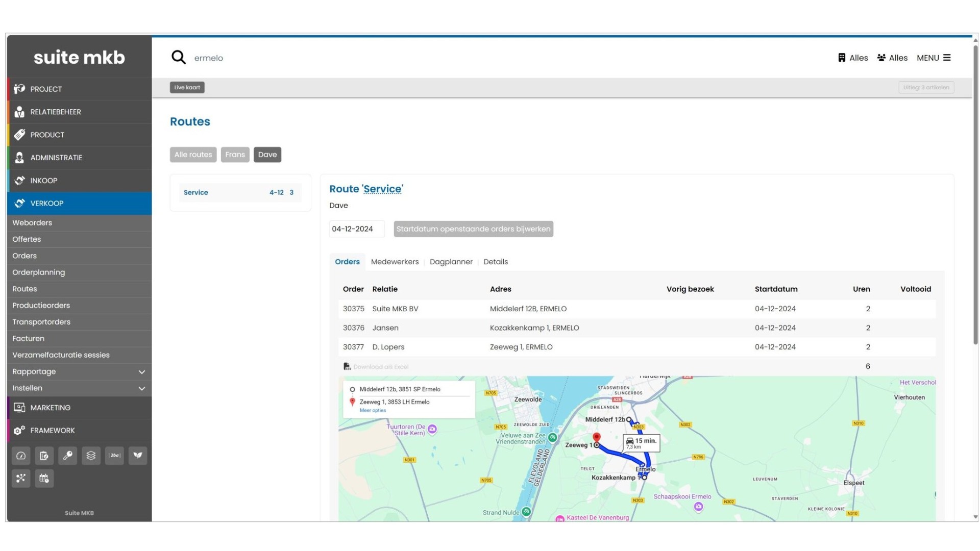
Task: Click the 2ba shortcut tile
Action: 114,456
